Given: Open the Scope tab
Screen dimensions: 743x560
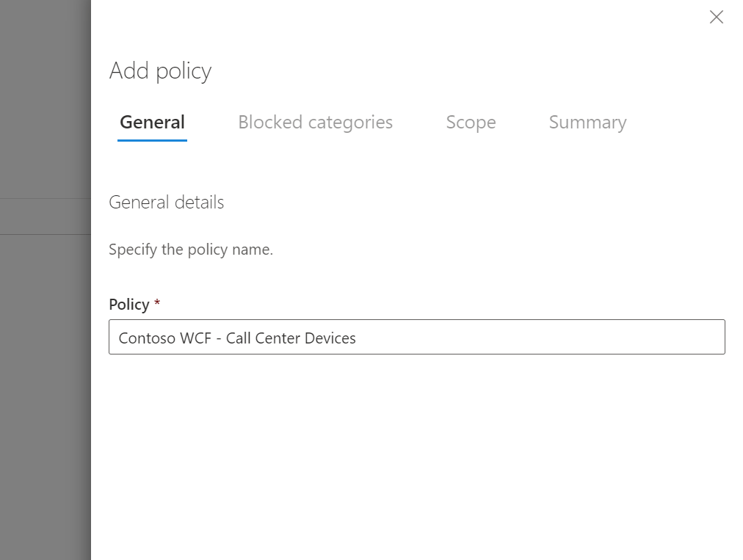Looking at the screenshot, I should pos(471,123).
